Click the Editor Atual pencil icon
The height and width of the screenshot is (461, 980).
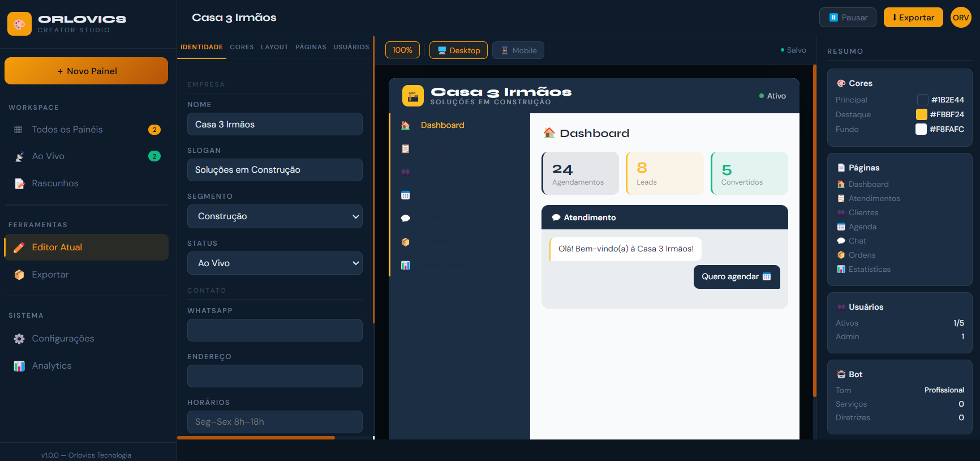[19, 247]
